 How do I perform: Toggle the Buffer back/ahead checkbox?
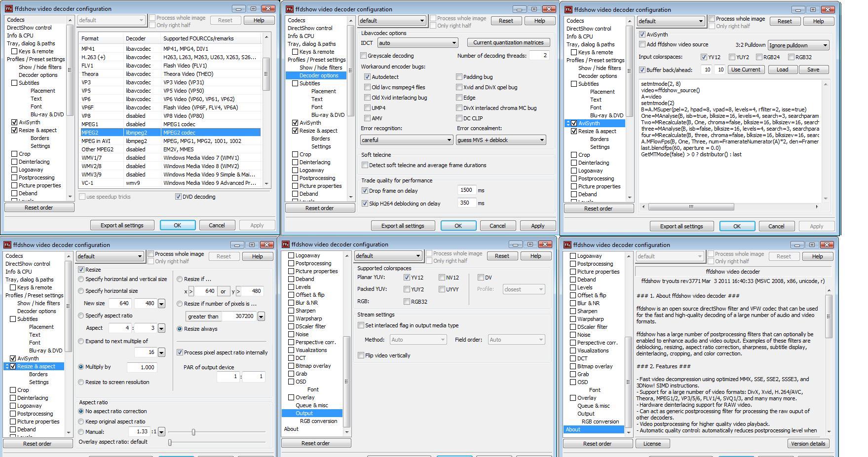coord(642,70)
